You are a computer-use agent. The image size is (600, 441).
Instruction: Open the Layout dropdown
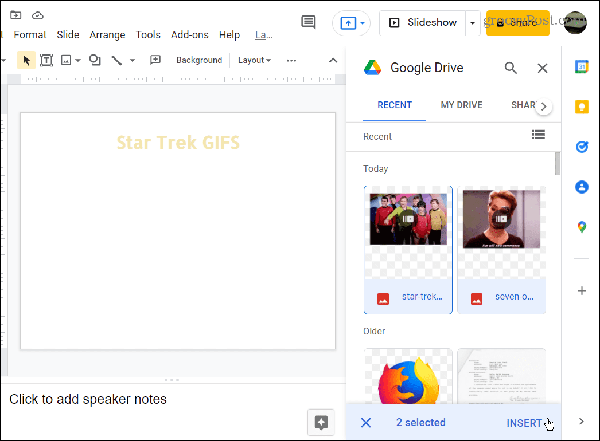(x=254, y=60)
